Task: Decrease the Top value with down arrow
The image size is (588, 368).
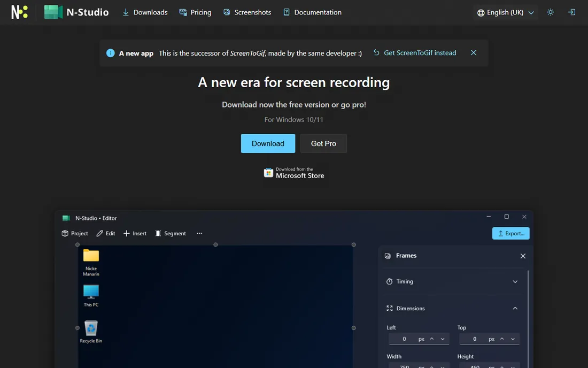Action: click(513, 339)
